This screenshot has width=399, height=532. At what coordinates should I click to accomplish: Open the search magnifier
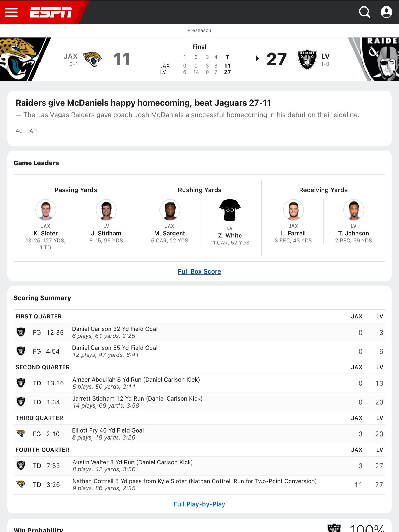pos(365,12)
